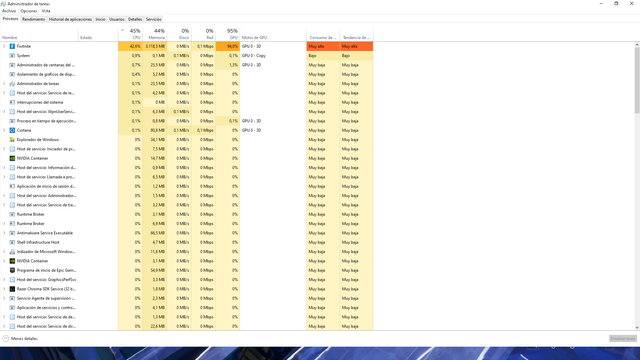The image size is (640, 360).
Task: Expand the Indicador de Microsoft Windows group
Action: [4, 251]
